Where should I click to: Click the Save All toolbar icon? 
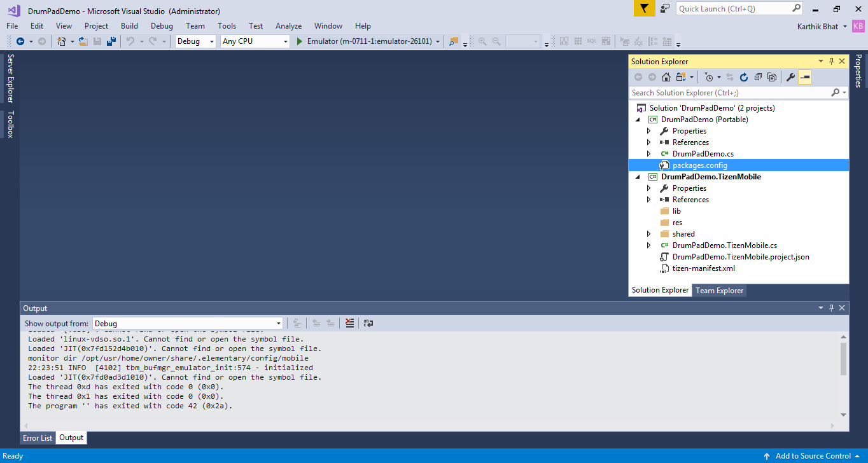(111, 41)
